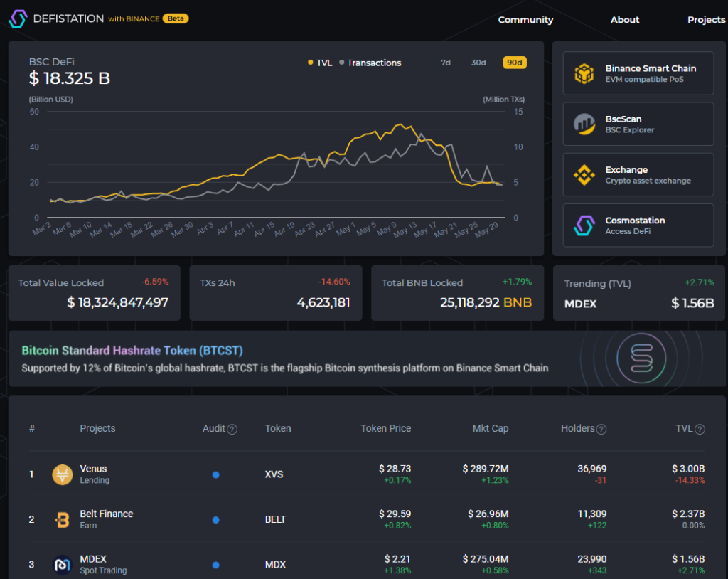
Task: Open the About menu item
Action: [625, 20]
